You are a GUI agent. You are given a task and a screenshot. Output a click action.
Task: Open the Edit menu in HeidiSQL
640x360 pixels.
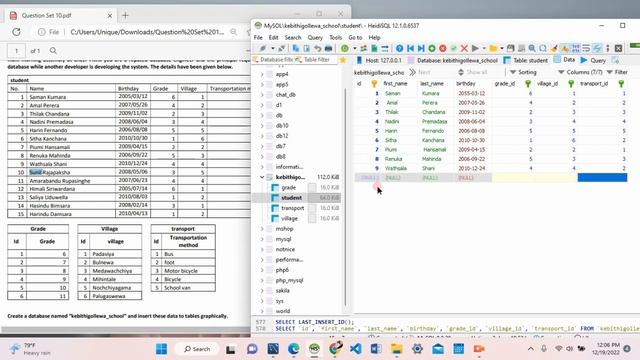[273, 38]
